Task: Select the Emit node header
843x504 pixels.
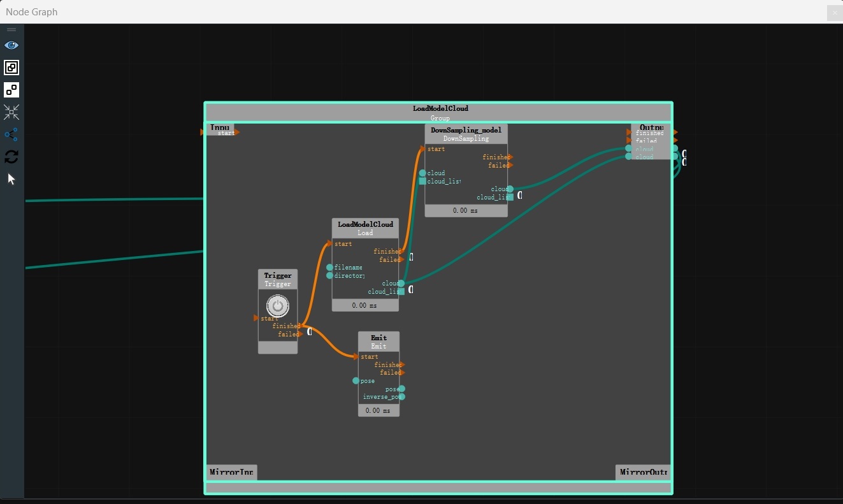Action: (378, 342)
